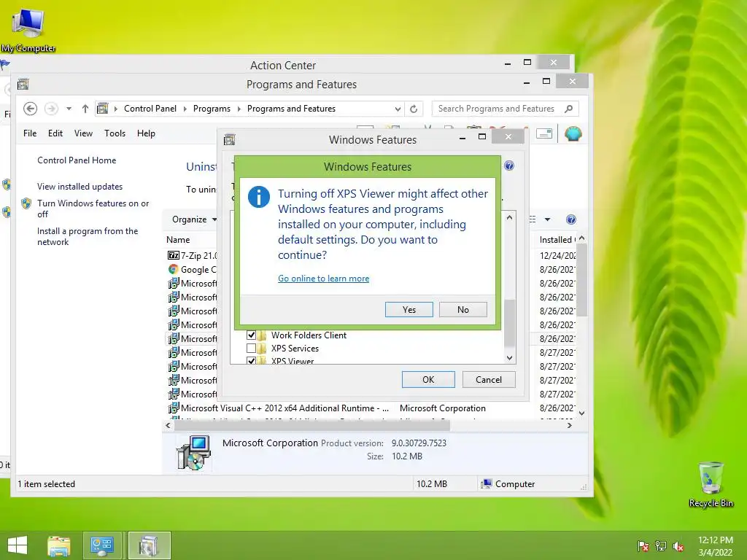The width and height of the screenshot is (747, 560).
Task: Click Cancel in Windows Features
Action: point(489,379)
